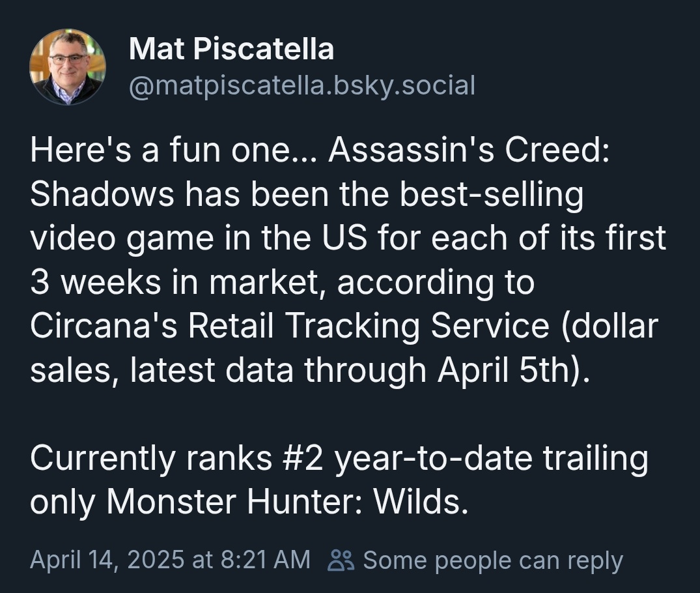Click the 8:21 AM time in the timestamp
Image resolution: width=700 pixels, height=593 pixels.
(265, 560)
